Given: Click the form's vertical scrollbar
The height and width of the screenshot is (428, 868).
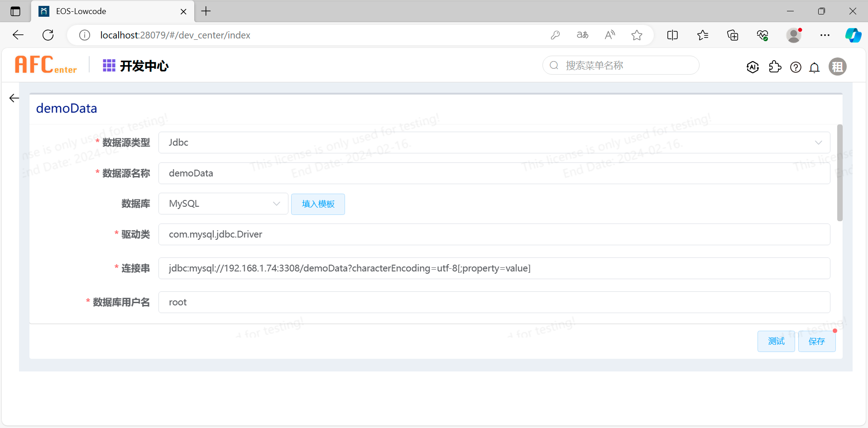Looking at the screenshot, I should [839, 173].
